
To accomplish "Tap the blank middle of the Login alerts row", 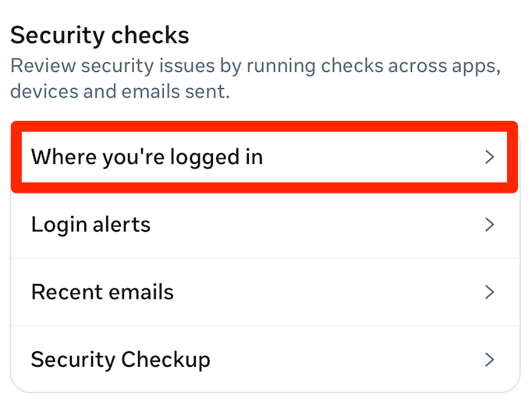I will [x=312, y=225].
